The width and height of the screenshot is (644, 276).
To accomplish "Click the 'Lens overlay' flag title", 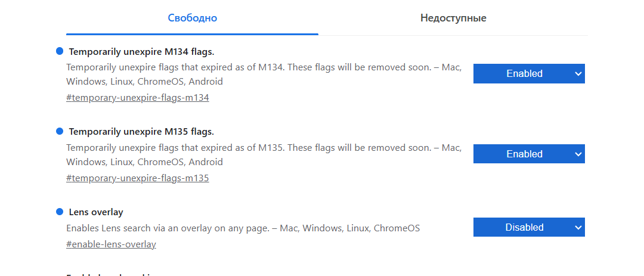I will [x=96, y=212].
